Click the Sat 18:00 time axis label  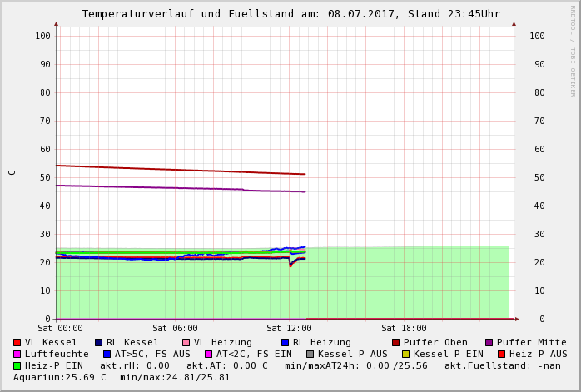404,329
